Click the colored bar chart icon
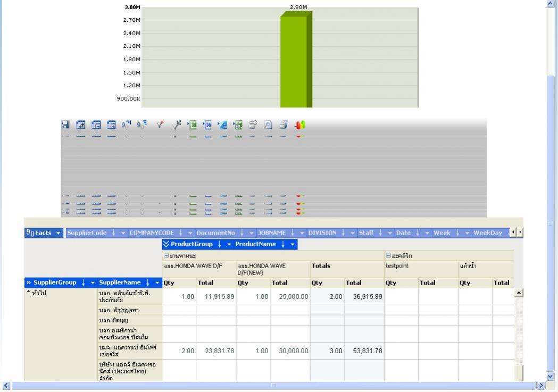The height and width of the screenshot is (392, 558). [300, 124]
